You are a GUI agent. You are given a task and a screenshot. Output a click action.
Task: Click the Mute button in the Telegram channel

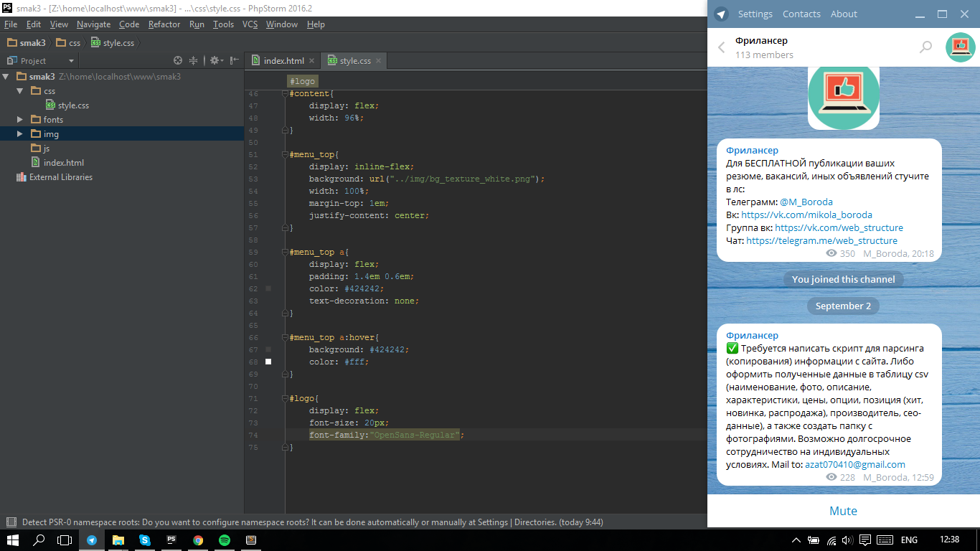pos(843,511)
